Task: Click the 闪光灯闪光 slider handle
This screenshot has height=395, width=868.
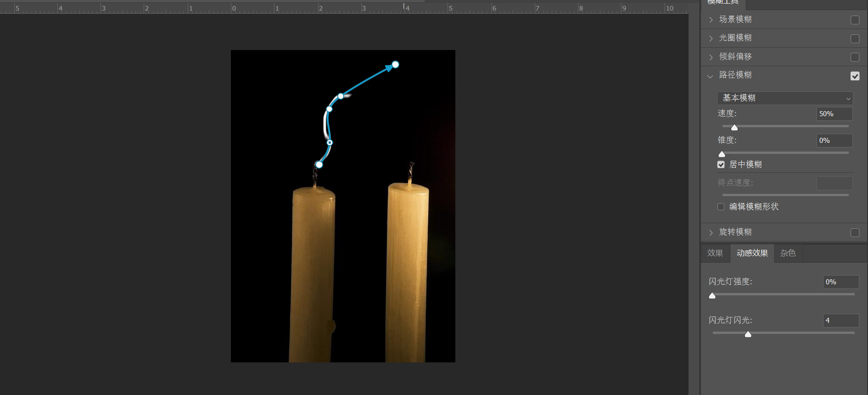Action: click(x=748, y=334)
